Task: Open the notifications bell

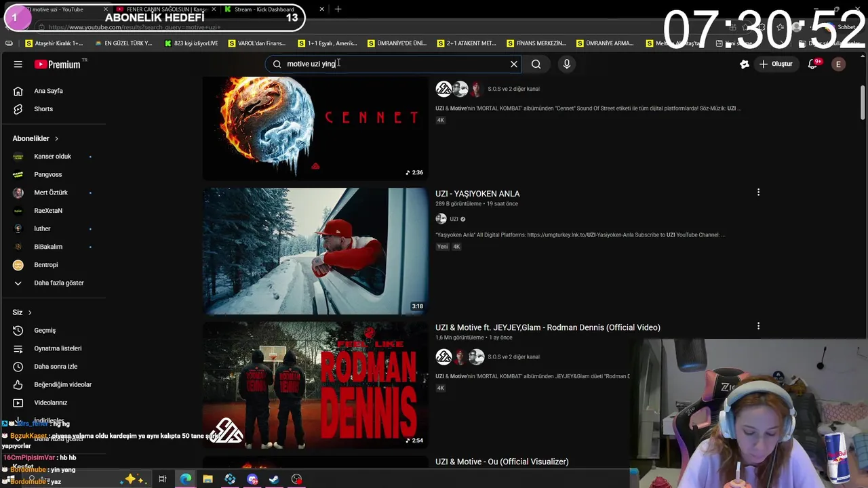Action: click(813, 64)
